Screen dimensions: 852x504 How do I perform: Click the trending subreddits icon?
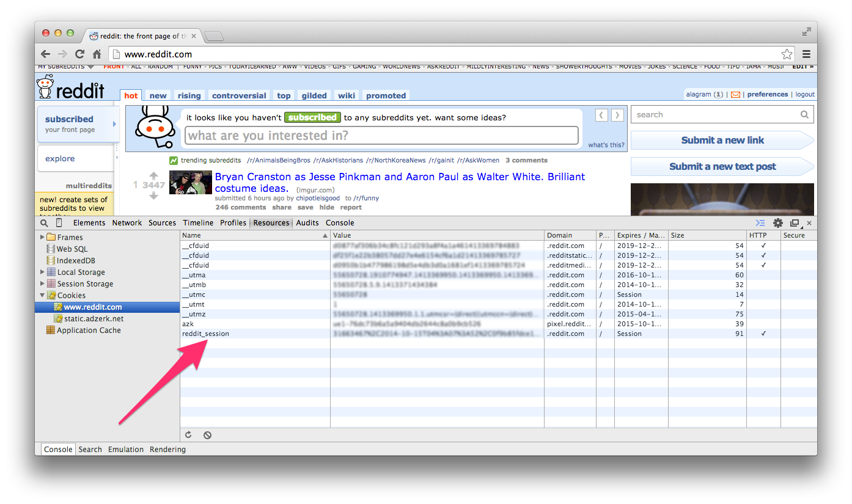[x=174, y=161]
